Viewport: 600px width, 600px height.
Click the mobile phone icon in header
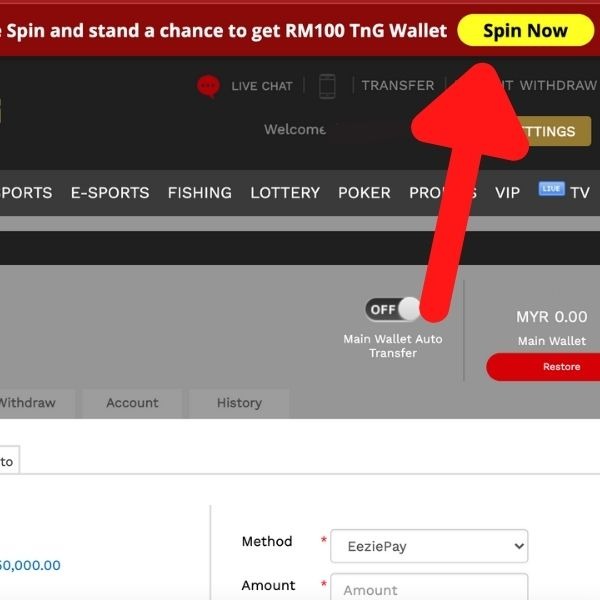327,86
